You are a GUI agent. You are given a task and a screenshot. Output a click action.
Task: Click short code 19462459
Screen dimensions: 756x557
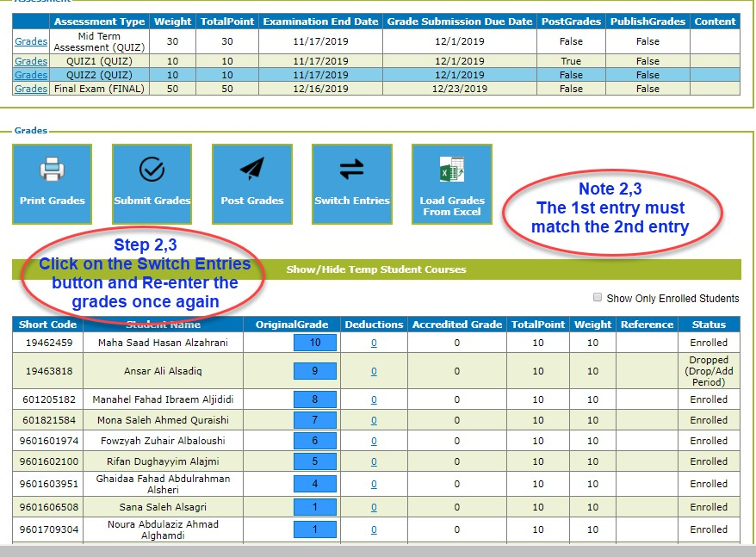[49, 343]
